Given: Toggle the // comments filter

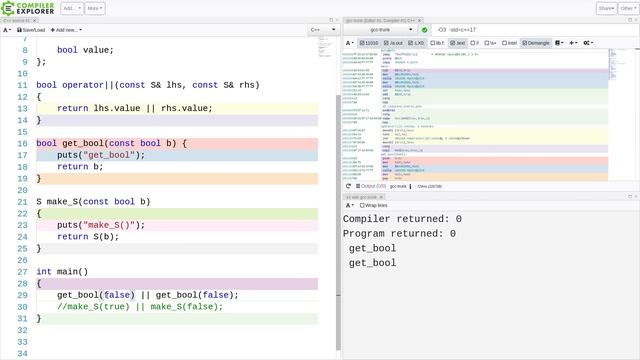Looking at the screenshot, I should (474, 43).
